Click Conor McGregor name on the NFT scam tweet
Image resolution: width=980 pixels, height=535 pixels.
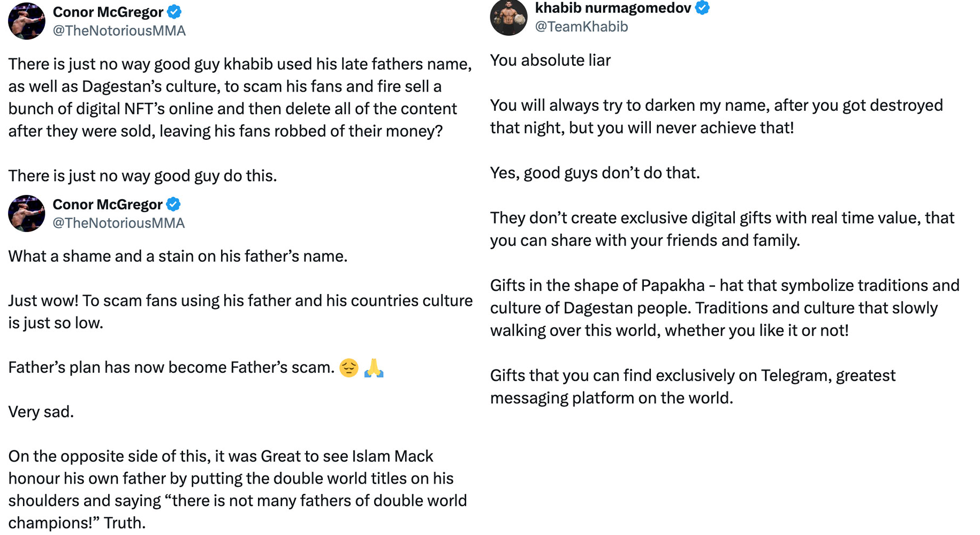(x=108, y=12)
